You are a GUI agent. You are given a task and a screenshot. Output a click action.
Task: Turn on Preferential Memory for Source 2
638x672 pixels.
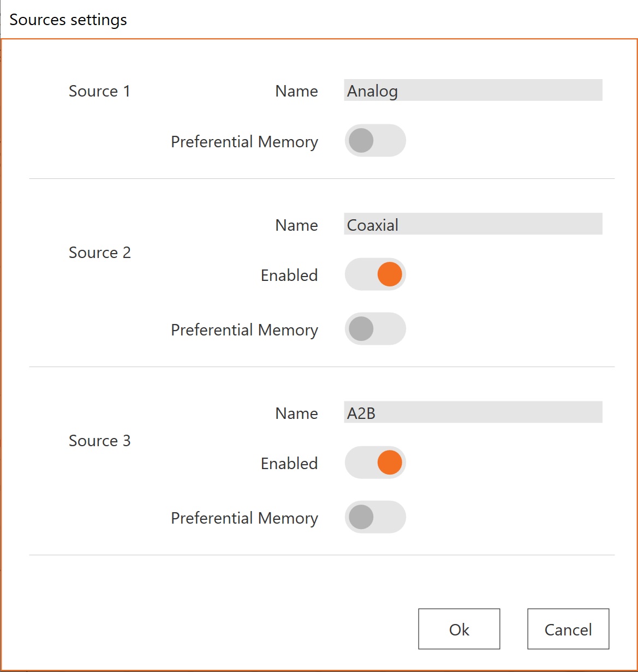(x=375, y=329)
